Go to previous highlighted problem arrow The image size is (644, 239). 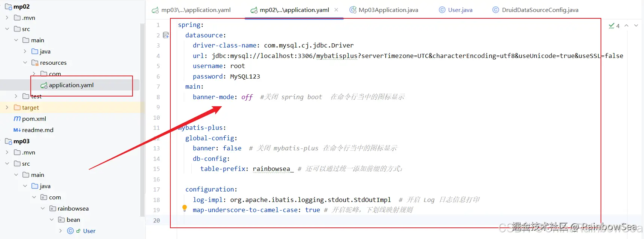(x=626, y=26)
